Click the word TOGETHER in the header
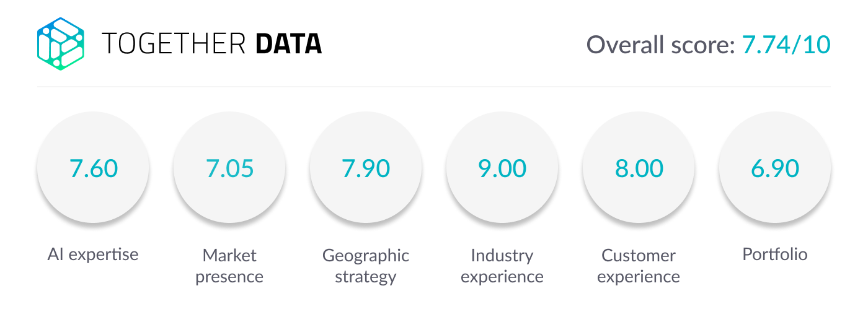 (174, 44)
